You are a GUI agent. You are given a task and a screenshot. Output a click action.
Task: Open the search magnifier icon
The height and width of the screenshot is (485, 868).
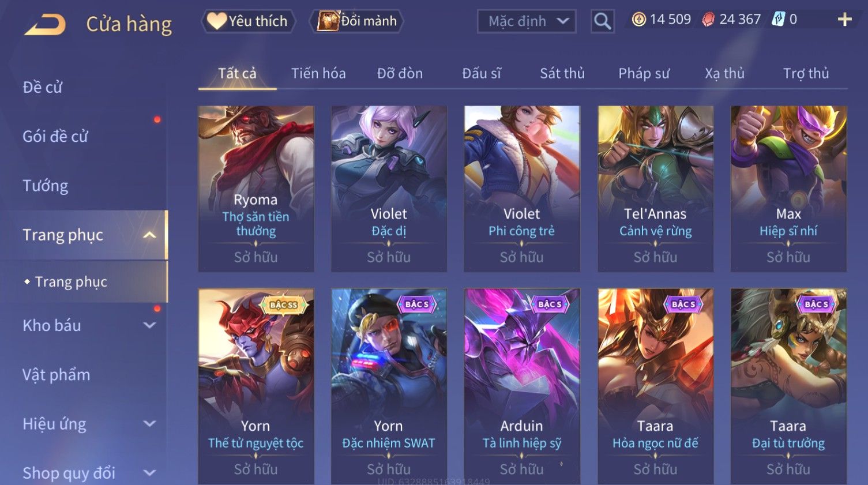click(x=602, y=21)
